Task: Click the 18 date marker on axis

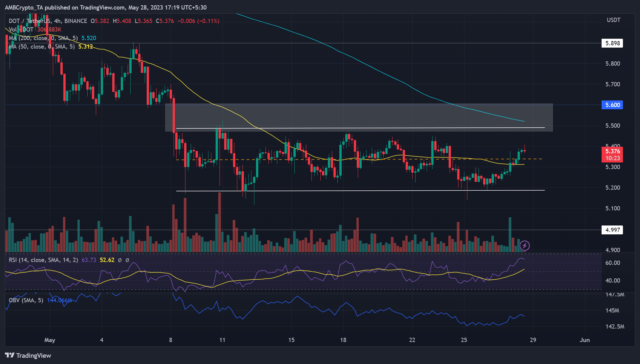Action: tap(343, 340)
